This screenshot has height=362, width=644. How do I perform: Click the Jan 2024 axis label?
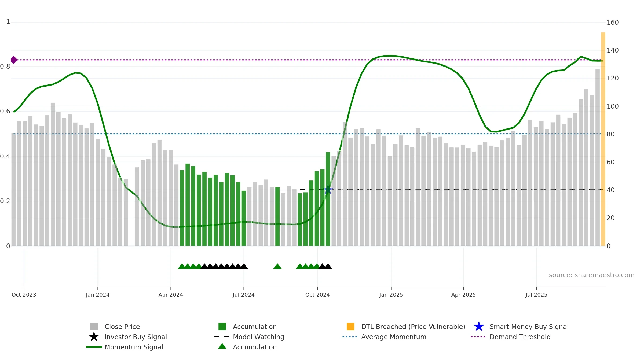98,295
